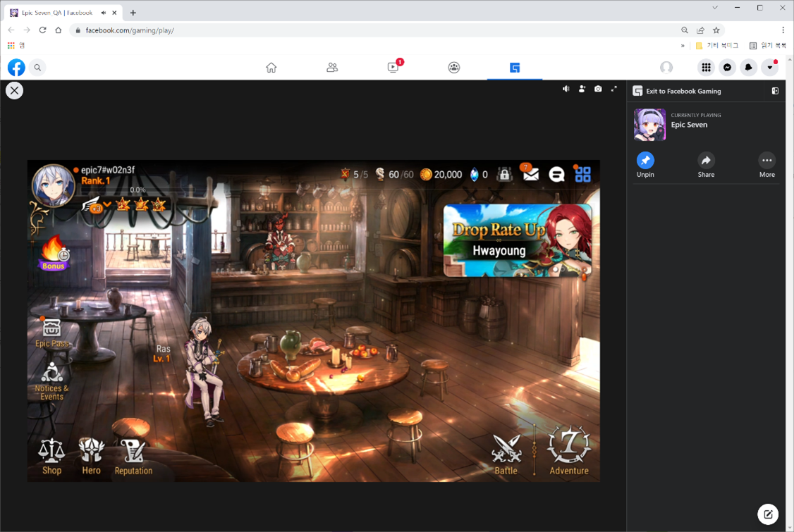Mute the Epic Seven browser tab
Screen dimensions: 794x532
[103, 13]
